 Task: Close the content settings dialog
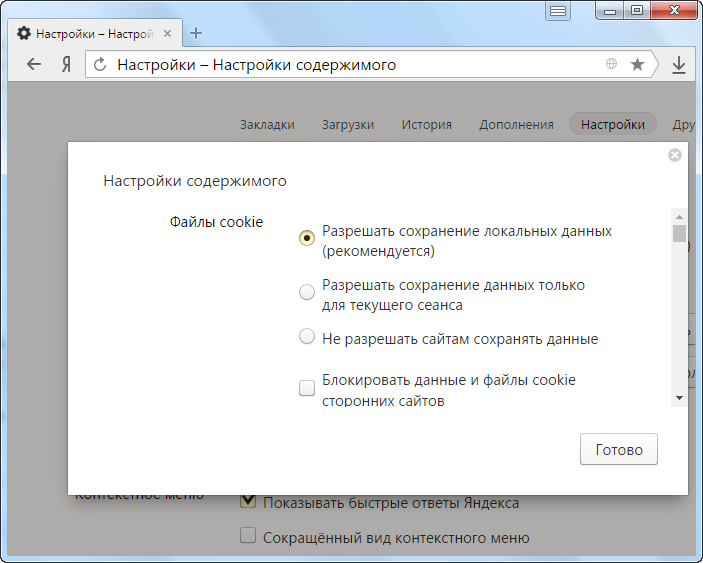[x=674, y=155]
